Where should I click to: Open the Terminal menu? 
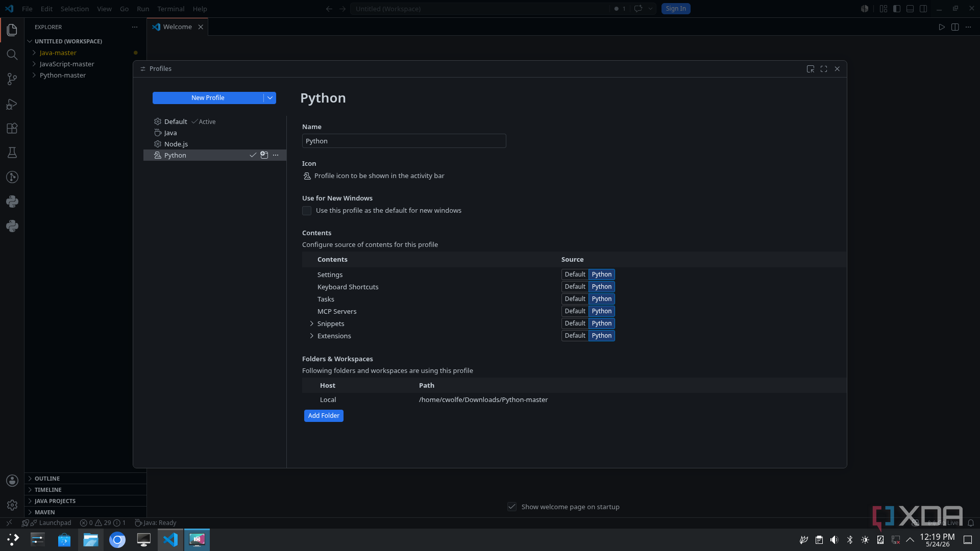pyautogui.click(x=170, y=9)
